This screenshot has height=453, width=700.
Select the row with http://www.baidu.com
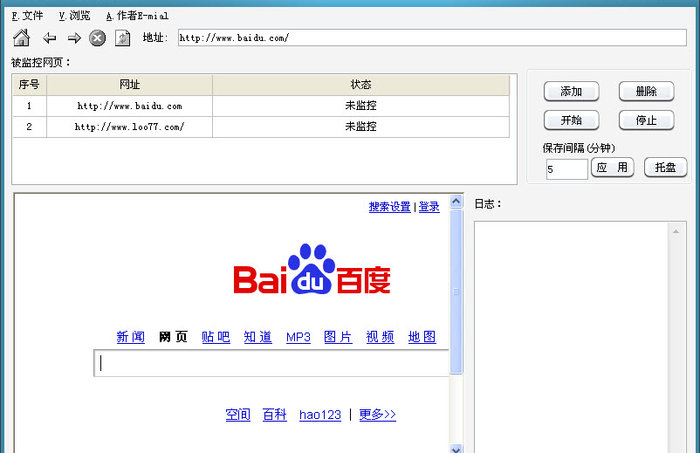[x=261, y=106]
